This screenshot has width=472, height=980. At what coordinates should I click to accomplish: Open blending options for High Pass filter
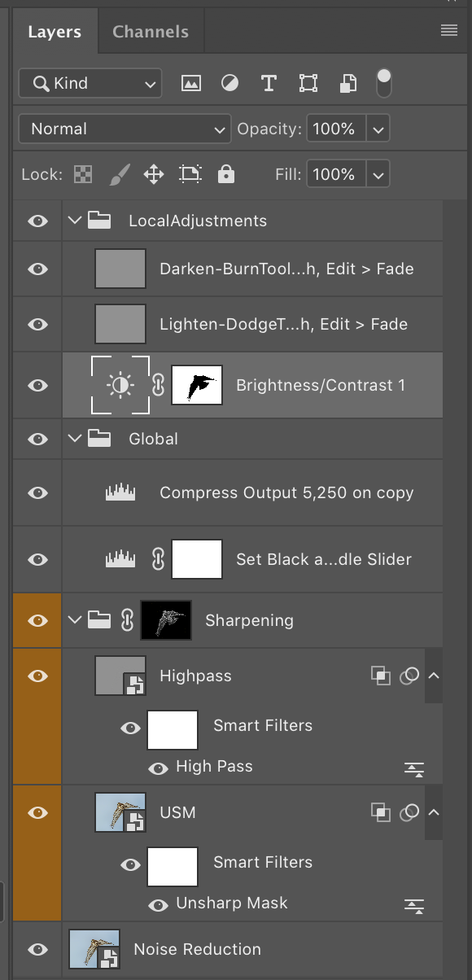click(x=415, y=768)
